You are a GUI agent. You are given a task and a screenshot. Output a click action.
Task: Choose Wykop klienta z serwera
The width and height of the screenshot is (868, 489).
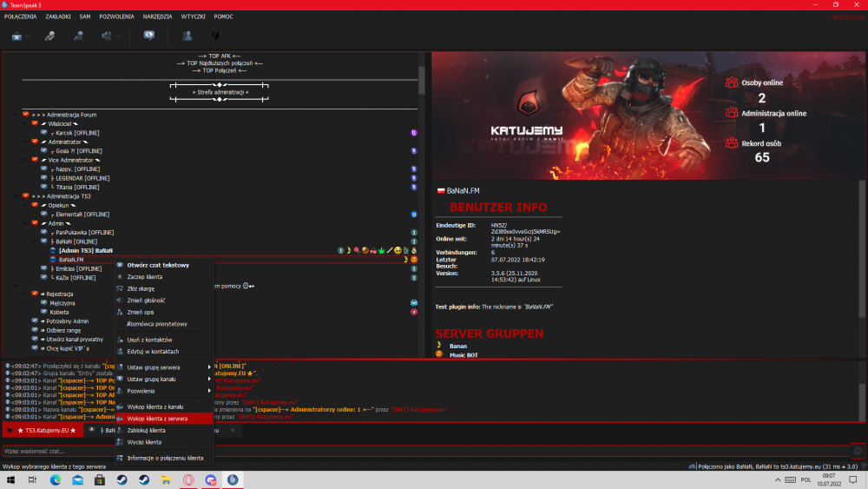tap(164, 419)
